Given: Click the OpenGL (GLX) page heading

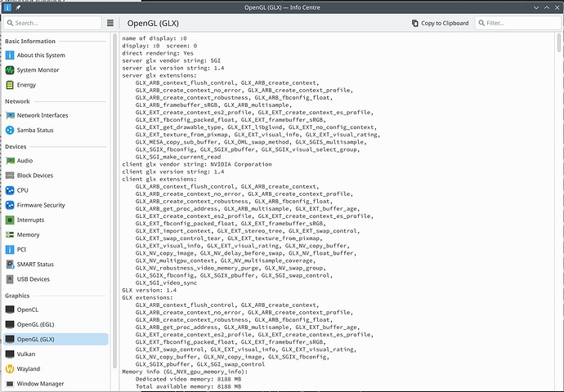Looking at the screenshot, I should [153, 24].
